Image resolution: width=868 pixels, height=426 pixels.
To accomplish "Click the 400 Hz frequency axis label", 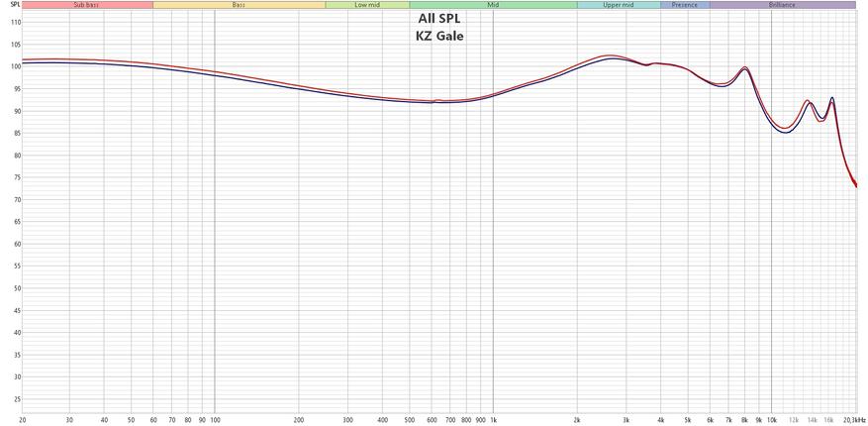I will tap(383, 420).
